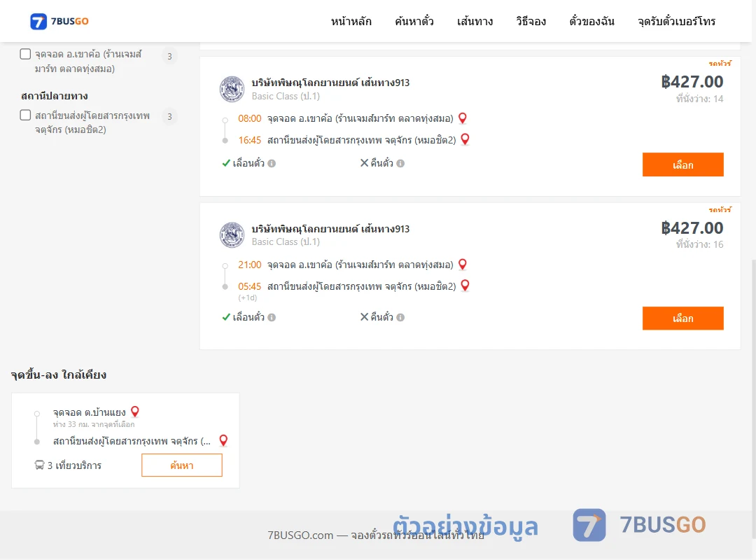This screenshot has width=756, height=560.
Task: Click บริษัทพิษณุโลกยานยนต์ title of 21:00 trip
Action: coord(330,229)
